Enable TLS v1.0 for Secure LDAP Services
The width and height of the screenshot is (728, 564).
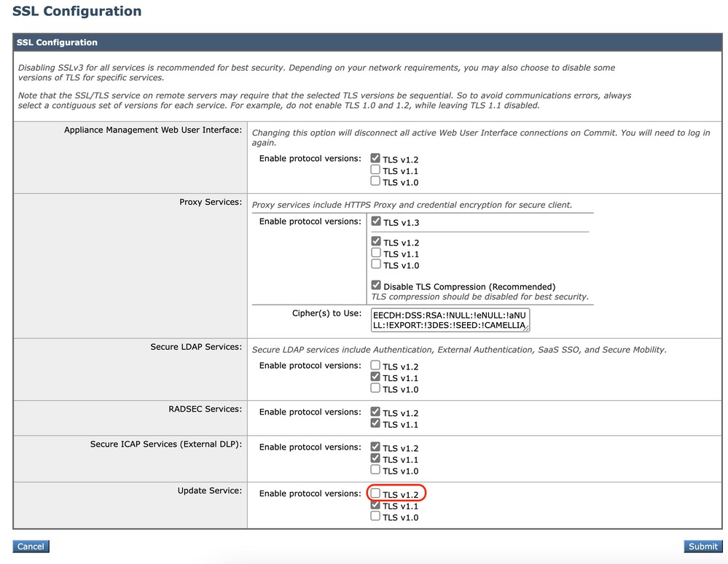[375, 388]
